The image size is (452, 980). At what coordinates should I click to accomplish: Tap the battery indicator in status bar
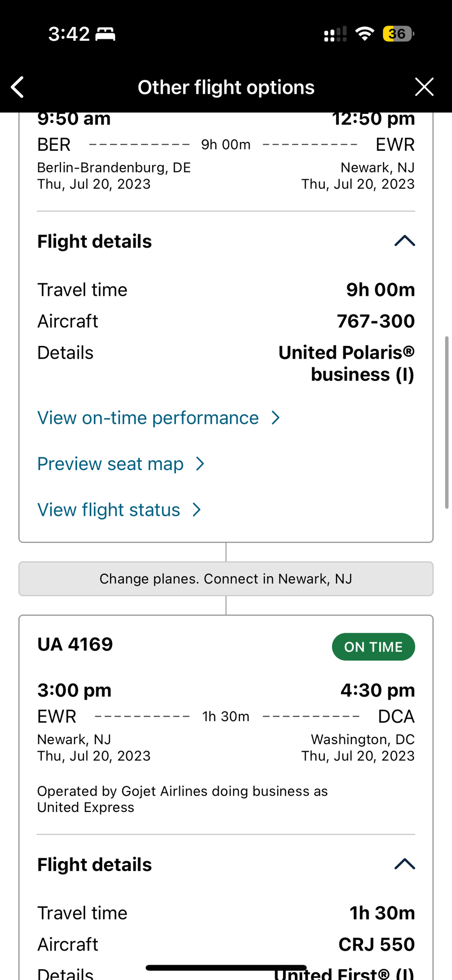tap(398, 34)
